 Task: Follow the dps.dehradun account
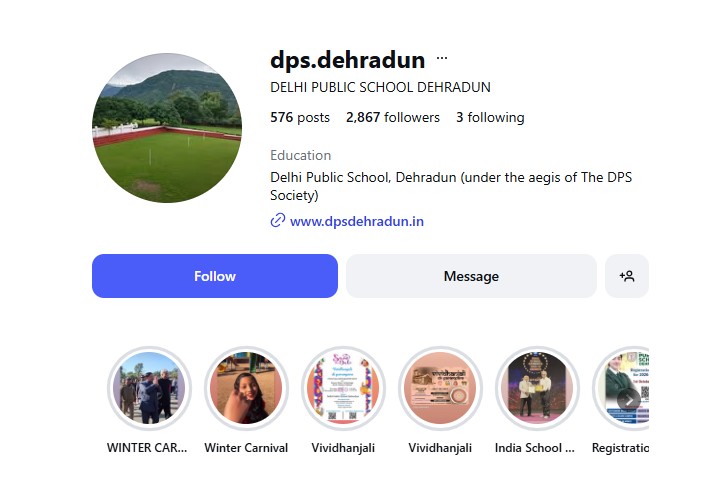(214, 276)
